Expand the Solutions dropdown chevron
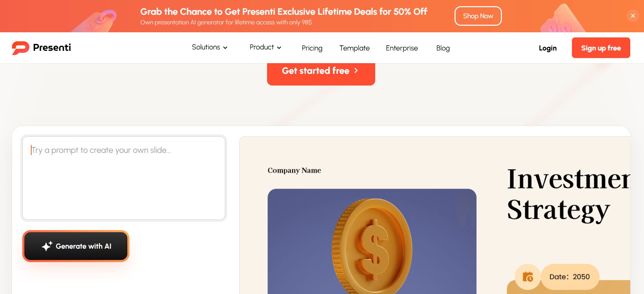 (x=225, y=48)
